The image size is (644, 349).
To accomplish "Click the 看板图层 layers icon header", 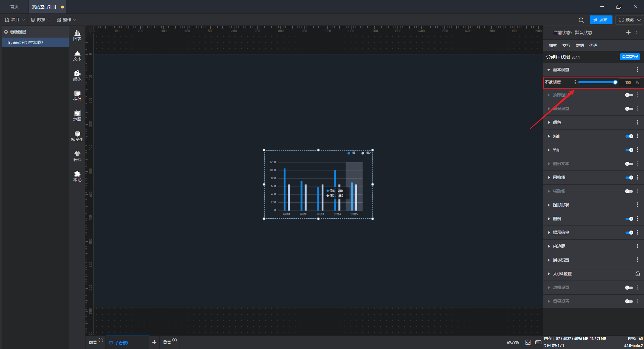I will coord(6,32).
